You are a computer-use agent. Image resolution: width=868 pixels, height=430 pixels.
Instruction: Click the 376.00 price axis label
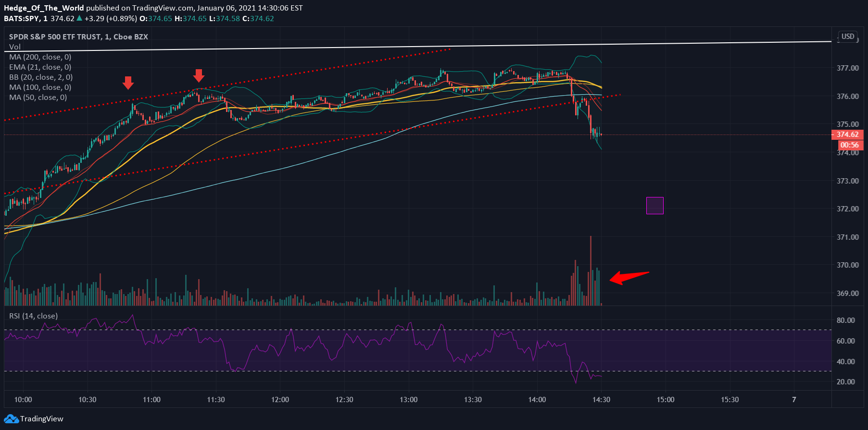pyautogui.click(x=848, y=97)
